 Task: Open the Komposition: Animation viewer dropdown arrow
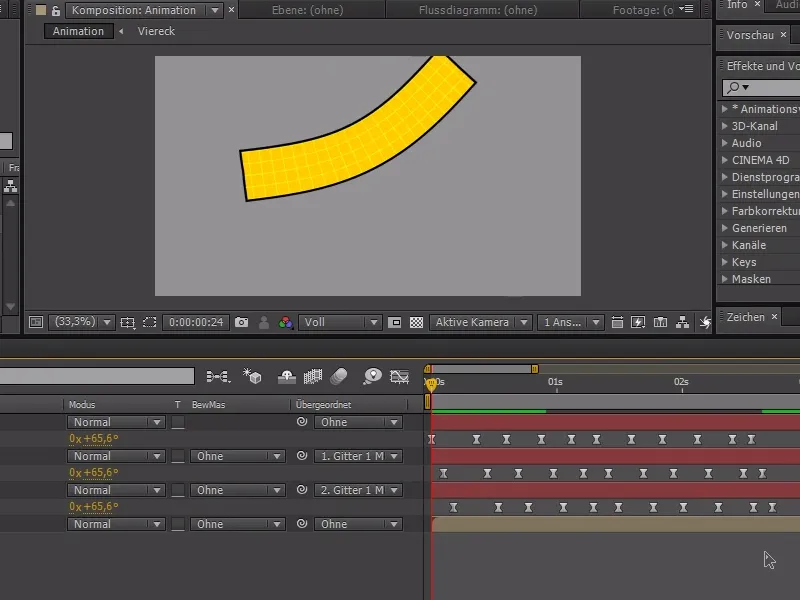(x=215, y=10)
